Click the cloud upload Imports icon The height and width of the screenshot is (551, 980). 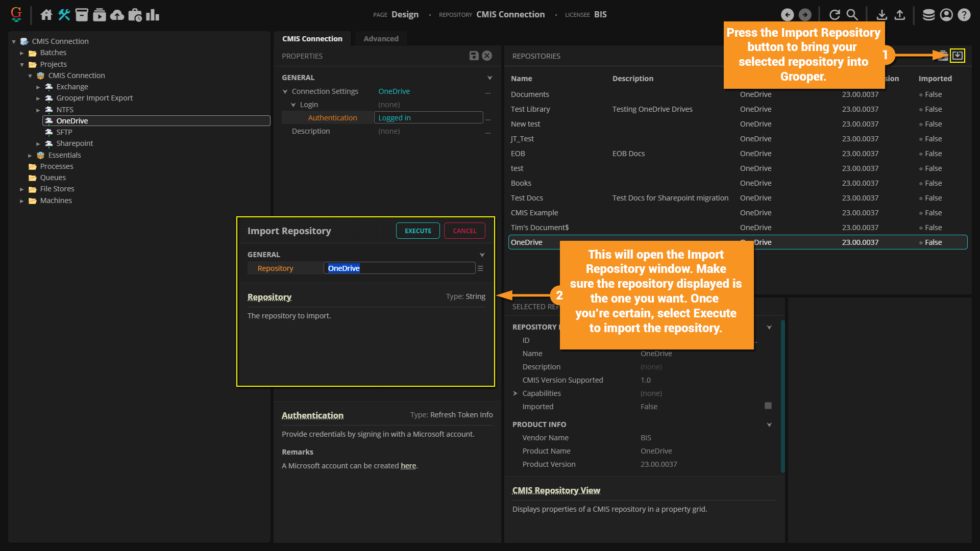[x=117, y=15]
